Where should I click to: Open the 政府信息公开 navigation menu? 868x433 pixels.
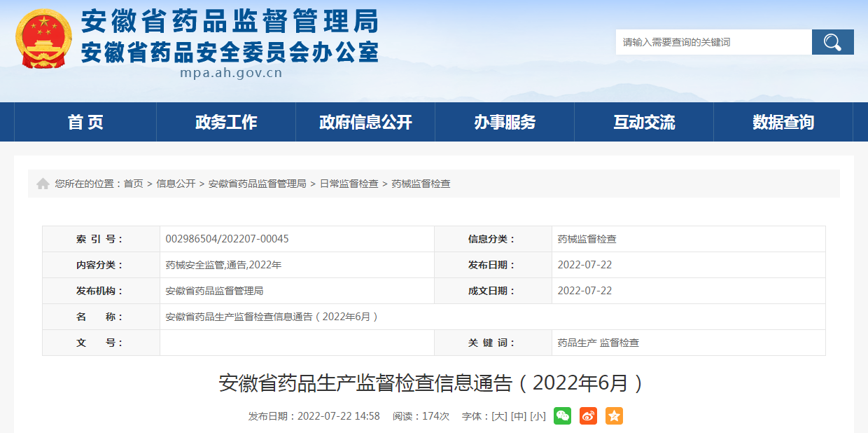[365, 122]
